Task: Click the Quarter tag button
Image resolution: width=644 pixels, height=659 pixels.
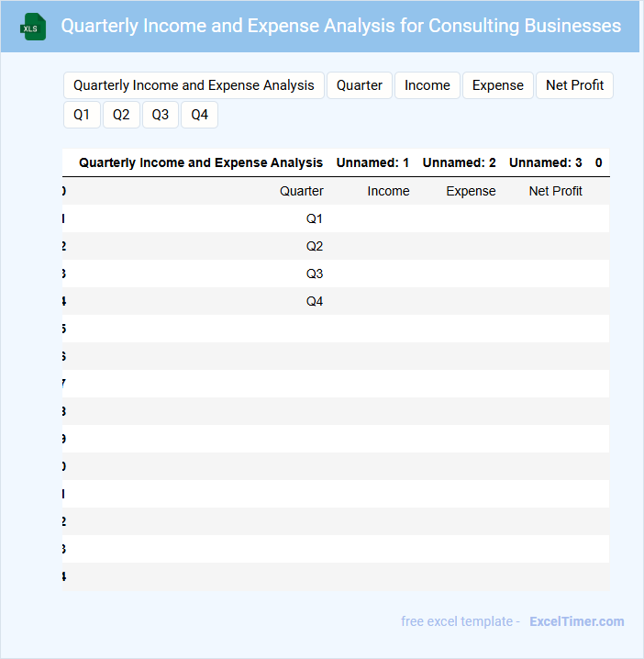Action: click(360, 85)
